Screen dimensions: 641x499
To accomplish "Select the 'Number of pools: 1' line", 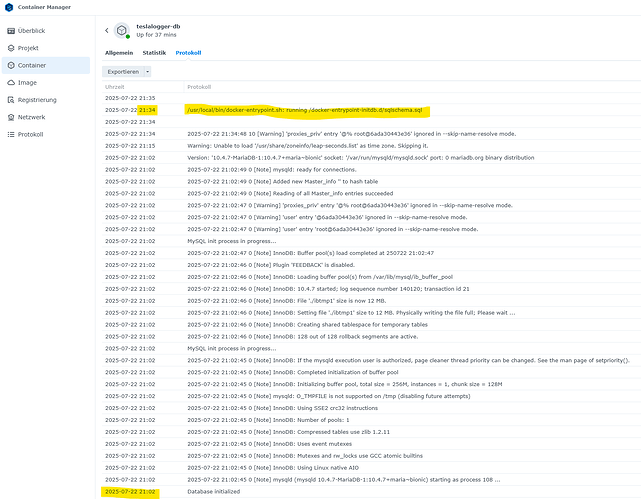I will [371, 420].
